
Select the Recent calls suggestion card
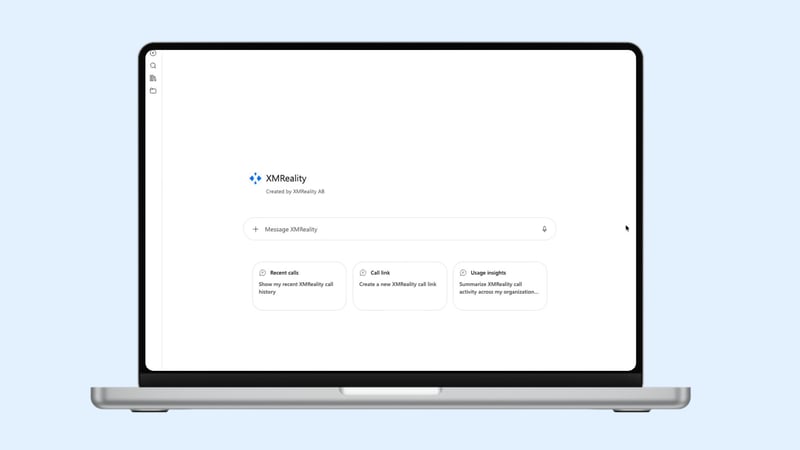tap(299, 286)
